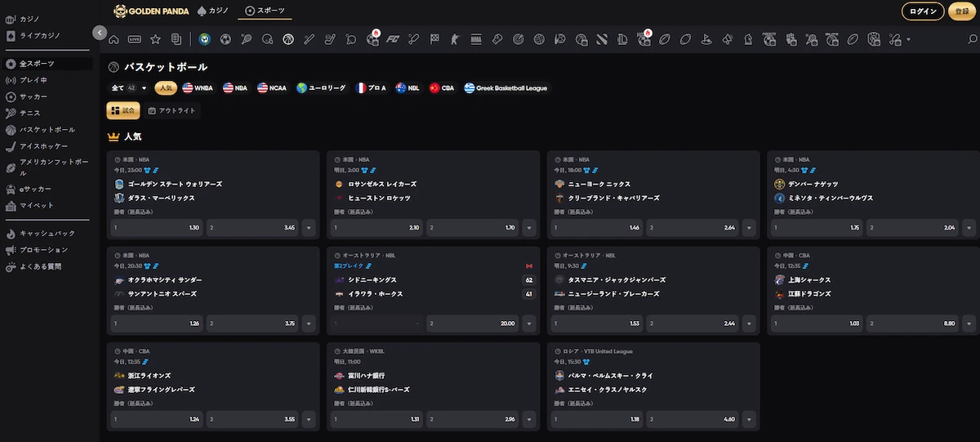980x442 pixels.
Task: Expand markets for Nuggets vs Timberwolves card
Action: pyautogui.click(x=969, y=228)
